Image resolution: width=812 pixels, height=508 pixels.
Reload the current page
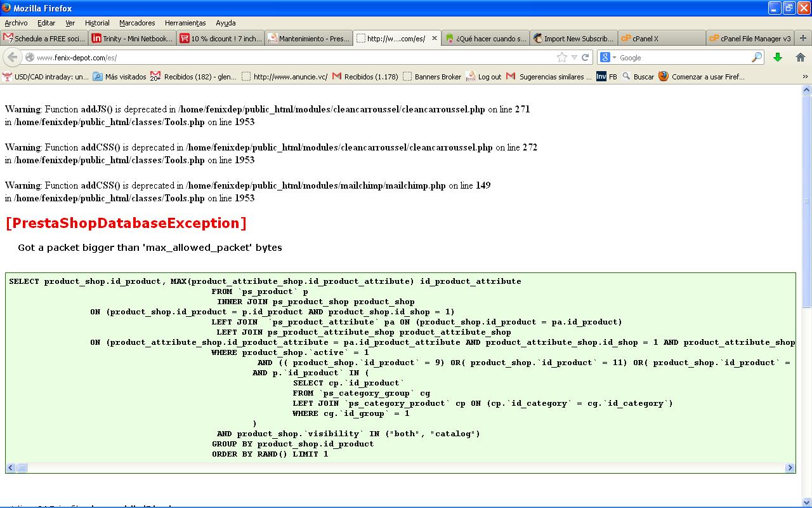coord(586,57)
